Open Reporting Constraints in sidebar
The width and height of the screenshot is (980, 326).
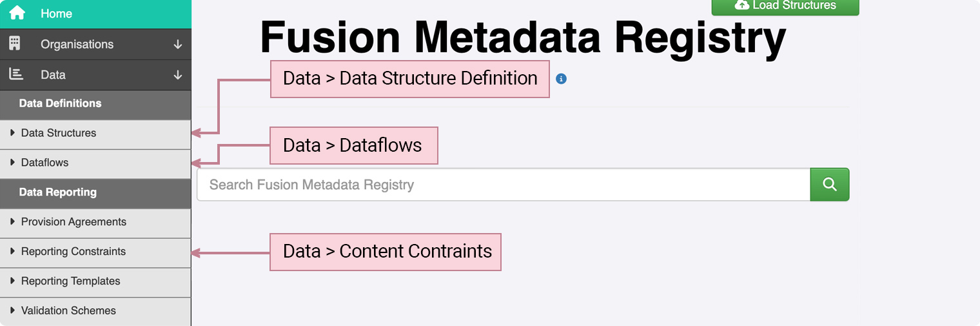tap(73, 251)
